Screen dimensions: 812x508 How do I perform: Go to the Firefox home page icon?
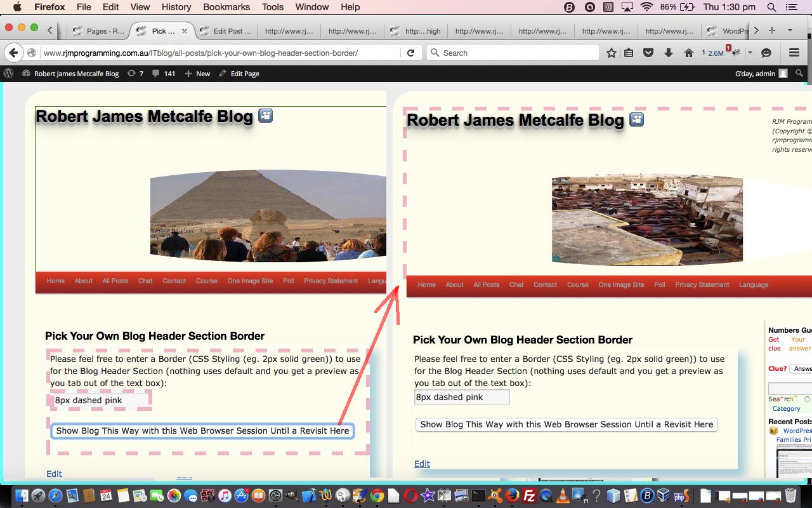click(688, 53)
